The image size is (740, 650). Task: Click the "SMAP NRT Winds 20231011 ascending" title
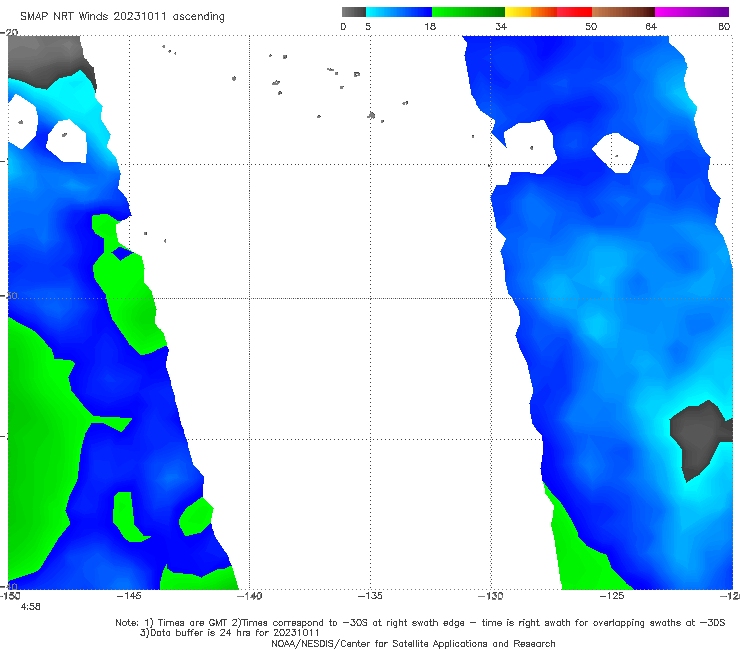pos(122,17)
